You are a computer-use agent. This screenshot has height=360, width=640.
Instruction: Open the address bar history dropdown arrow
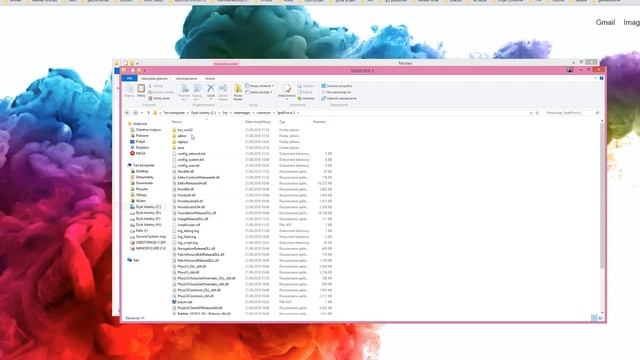tap(531, 113)
